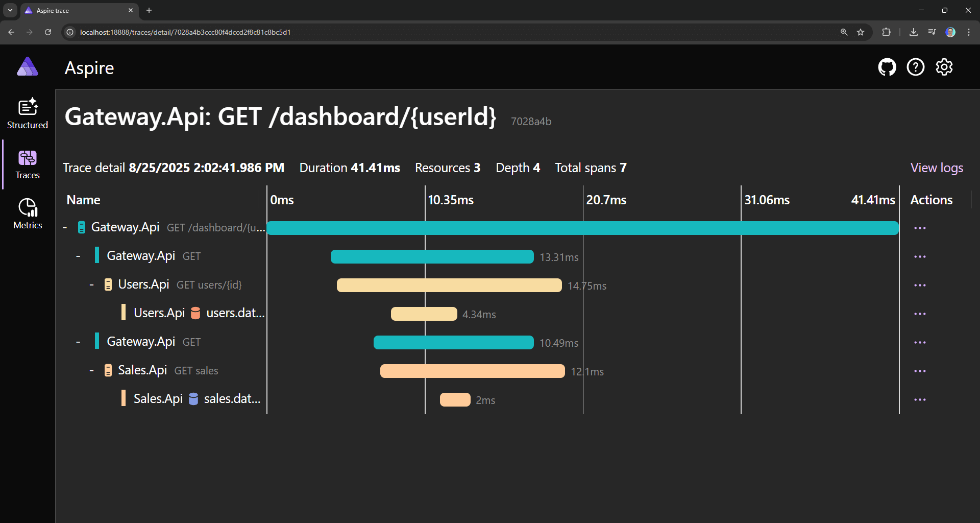Open actions menu for users.dat... database span
Image resolution: width=980 pixels, height=523 pixels.
point(920,314)
